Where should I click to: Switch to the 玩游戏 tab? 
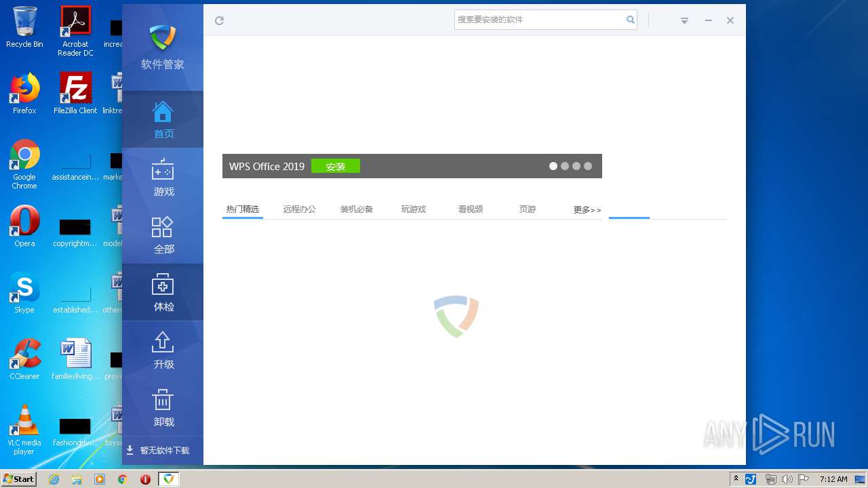[414, 209]
